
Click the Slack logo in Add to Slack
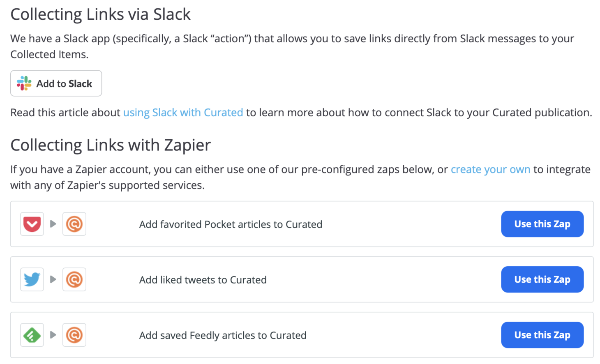click(x=24, y=83)
